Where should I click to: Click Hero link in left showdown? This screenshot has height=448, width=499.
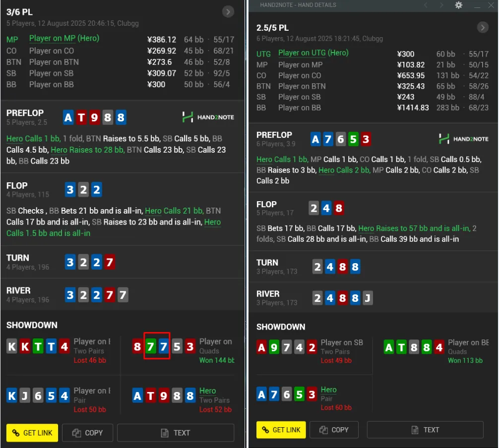(x=207, y=391)
